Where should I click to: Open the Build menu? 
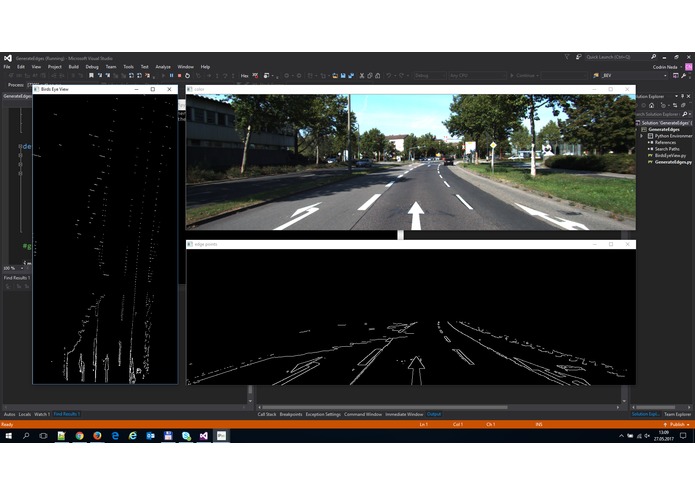(74, 67)
